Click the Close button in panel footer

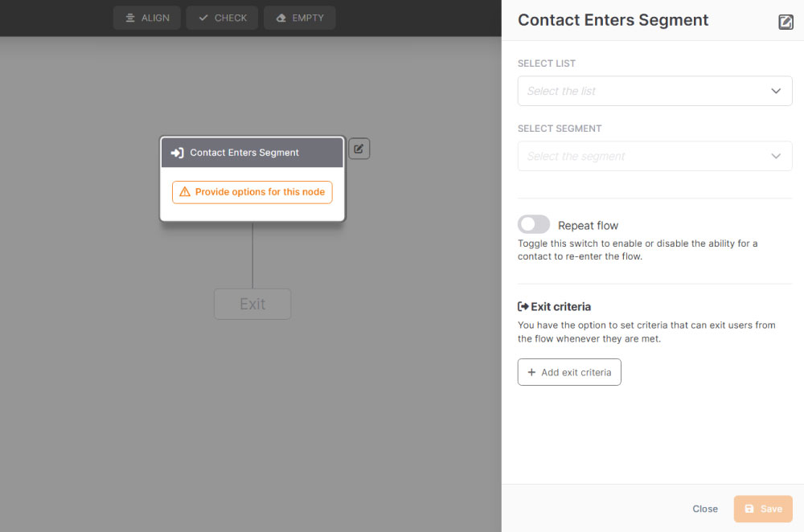click(705, 509)
